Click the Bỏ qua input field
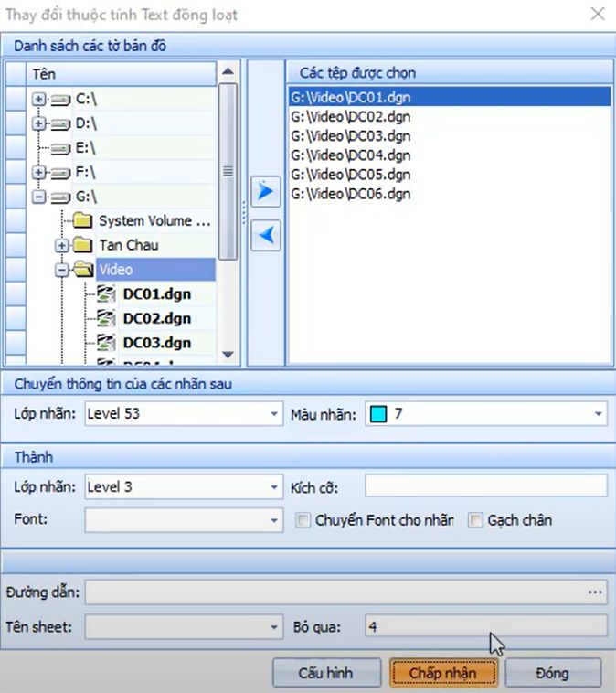Viewport: 616px width, 693px height. point(486,626)
